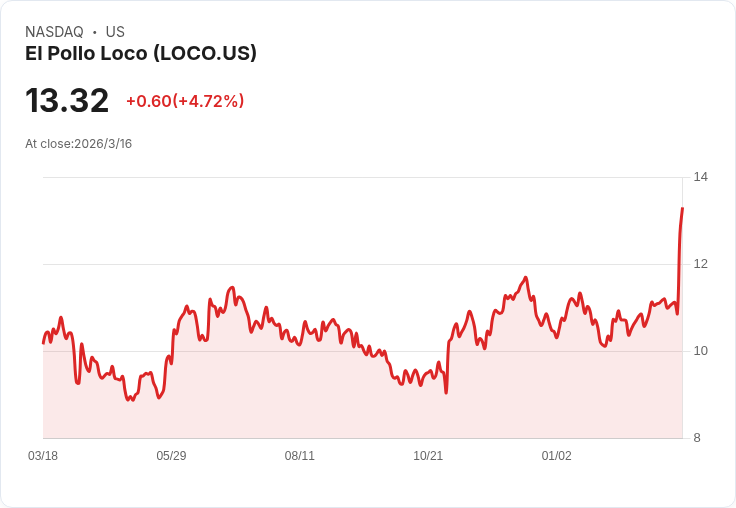736x508 pixels.
Task: Click the 14 y-axis label
Action: click(x=701, y=177)
